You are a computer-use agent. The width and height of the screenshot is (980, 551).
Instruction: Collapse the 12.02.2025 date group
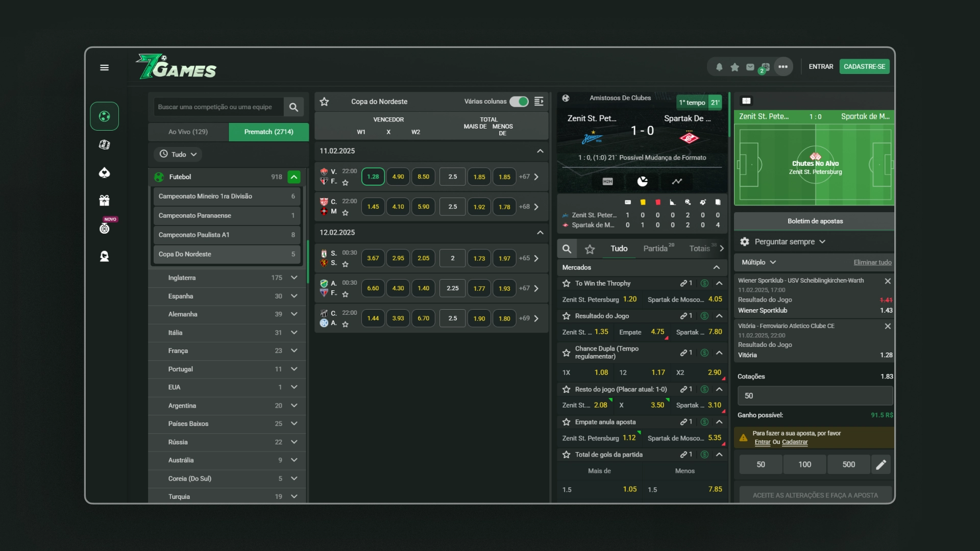click(x=540, y=233)
